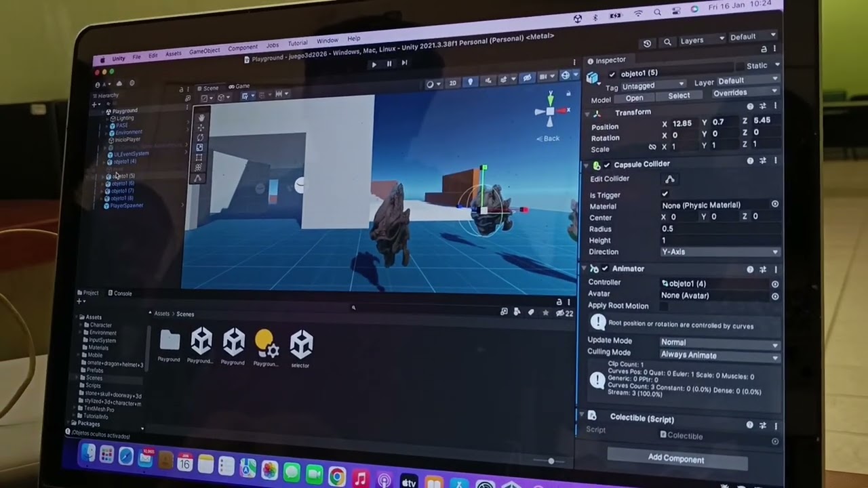The width and height of the screenshot is (868, 488).
Task: Collapse the Animator component foldout
Action: pos(584,269)
